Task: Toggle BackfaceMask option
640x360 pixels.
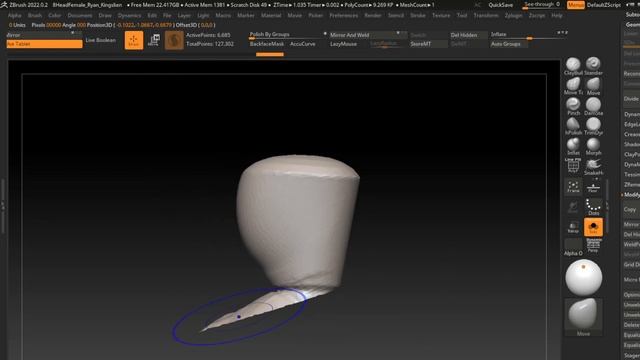Action: tap(267, 44)
